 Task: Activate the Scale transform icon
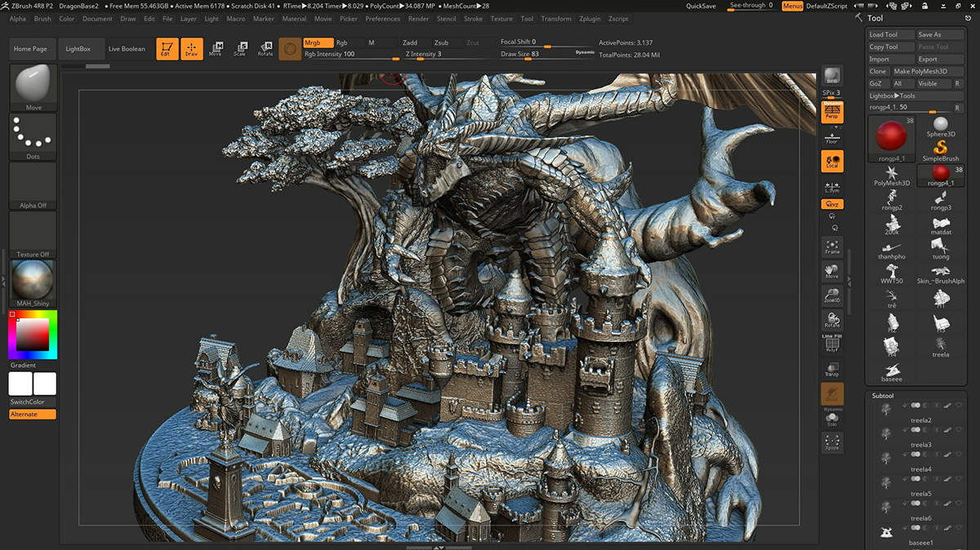click(x=239, y=49)
